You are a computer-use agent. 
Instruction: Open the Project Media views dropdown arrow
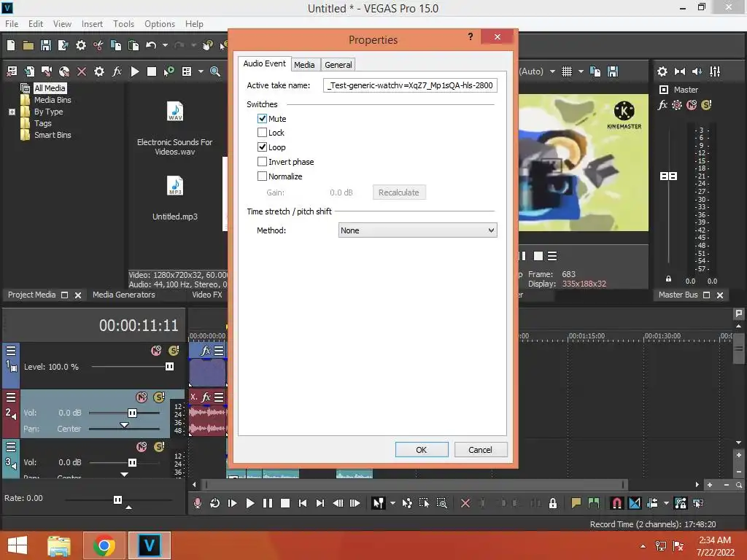(201, 71)
